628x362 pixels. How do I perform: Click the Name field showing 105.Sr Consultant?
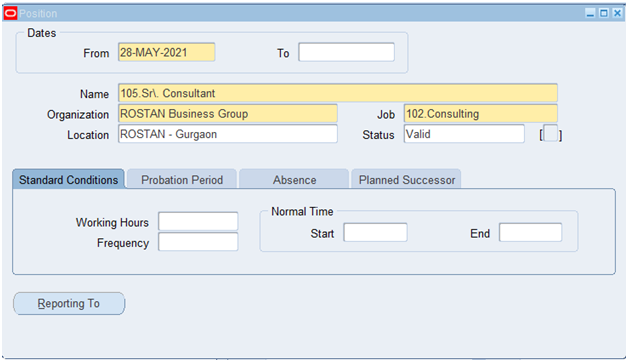click(338, 93)
